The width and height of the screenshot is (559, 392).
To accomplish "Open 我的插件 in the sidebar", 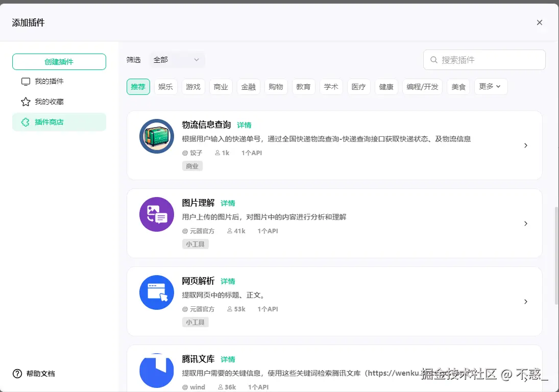I will click(48, 81).
